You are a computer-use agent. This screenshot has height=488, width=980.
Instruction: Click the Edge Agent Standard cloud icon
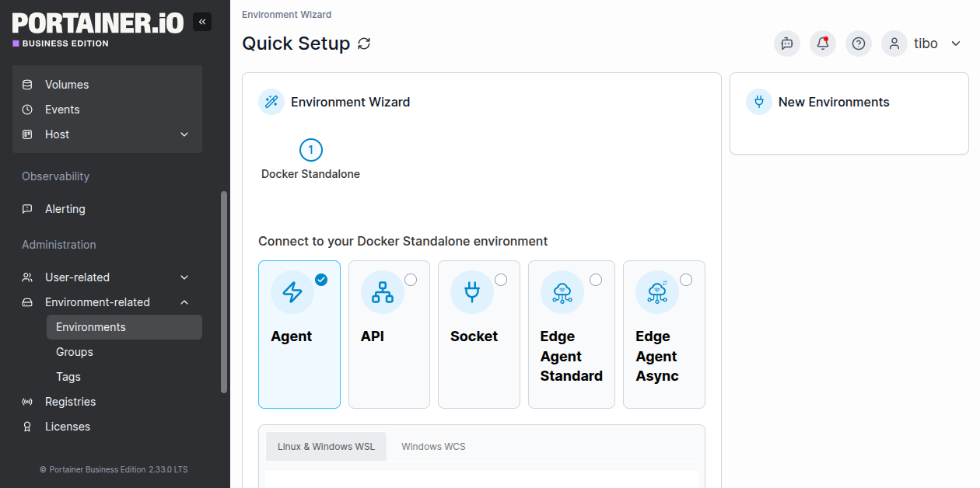coord(562,292)
